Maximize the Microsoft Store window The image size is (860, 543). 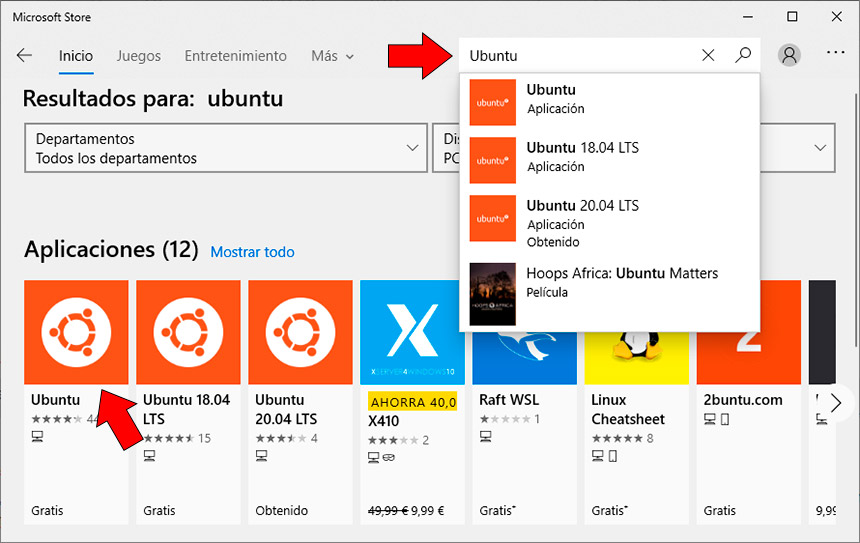pyautogui.click(x=792, y=16)
